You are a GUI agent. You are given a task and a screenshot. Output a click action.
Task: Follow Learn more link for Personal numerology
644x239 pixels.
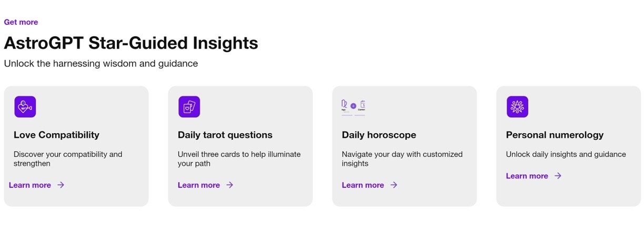[x=527, y=176]
